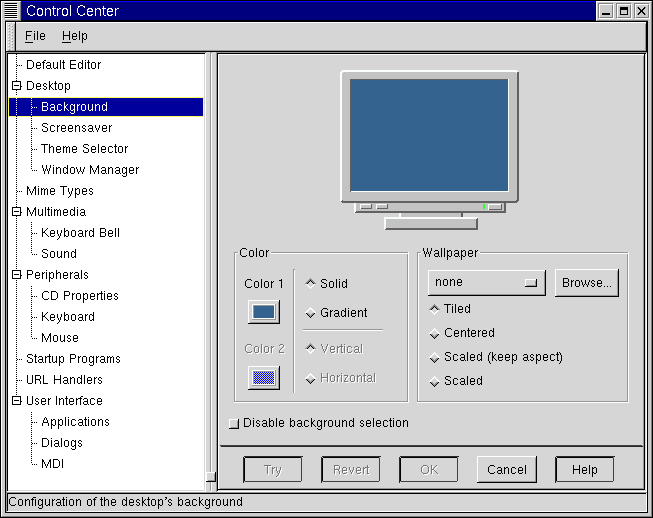Collapse the Multimedia tree branch
The width and height of the screenshot is (653, 518).
pyautogui.click(x=16, y=212)
